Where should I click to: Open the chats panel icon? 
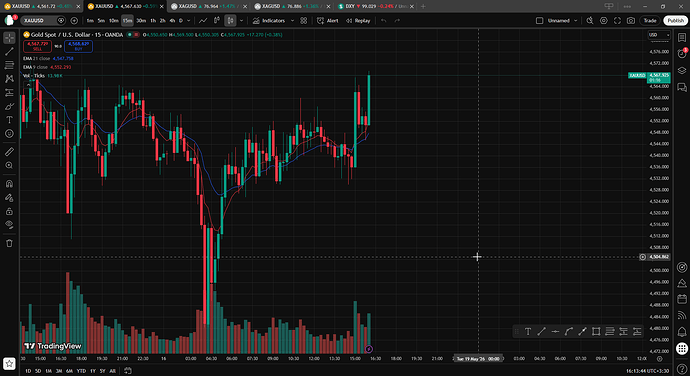pyautogui.click(x=682, y=87)
